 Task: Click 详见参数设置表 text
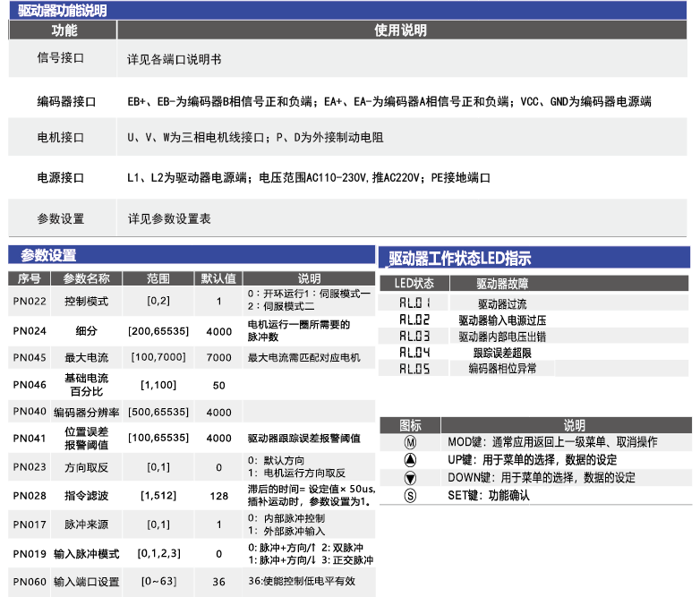point(169,218)
